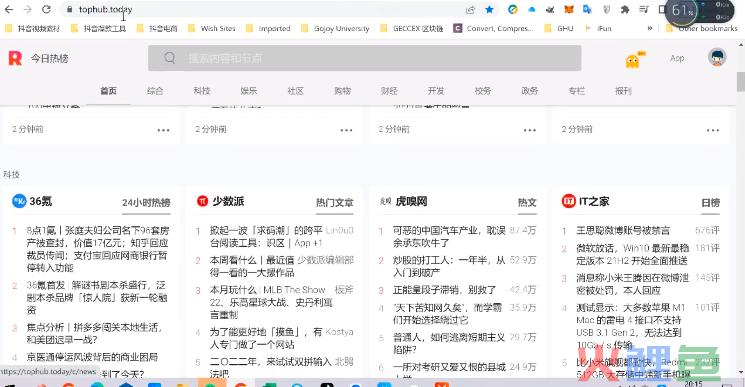Expand the hidden bookmarks » chevron
745x387 pixels.
pos(649,28)
